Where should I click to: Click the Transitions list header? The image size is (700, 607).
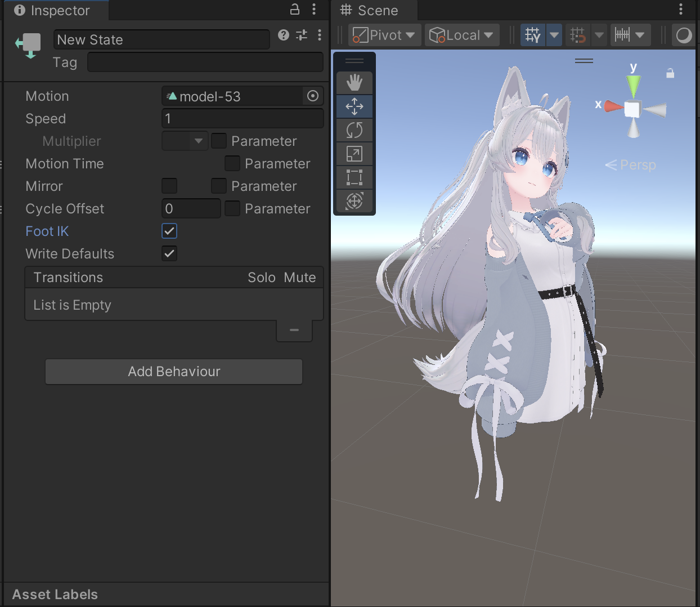click(174, 278)
